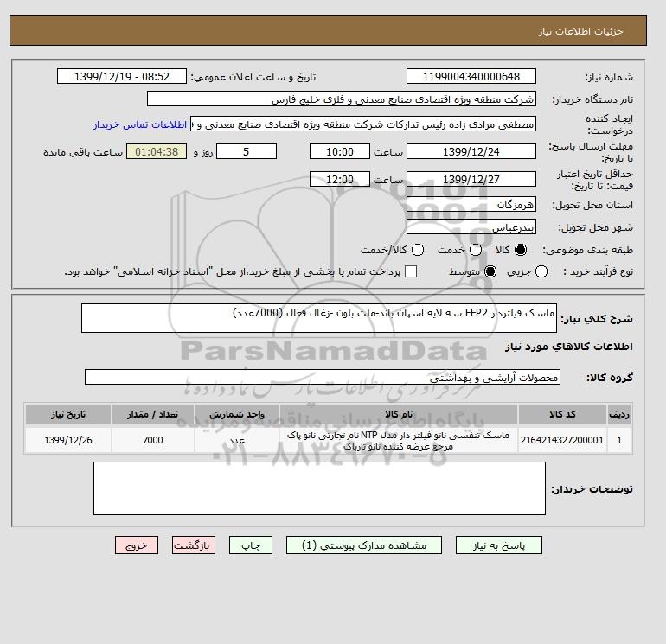Viewport: 666px width, 644px height.
Task: Click the تاریخ نیاز column header
Action: click(68, 414)
